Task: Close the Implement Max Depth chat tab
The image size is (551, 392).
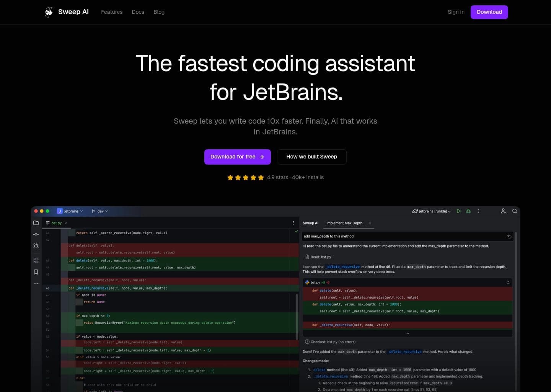Action: 370,223
